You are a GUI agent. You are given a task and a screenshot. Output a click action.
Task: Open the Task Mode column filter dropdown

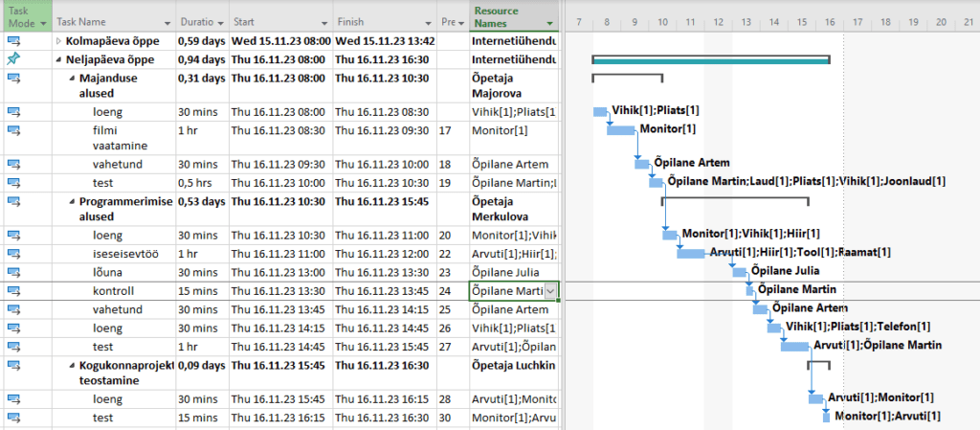tap(44, 23)
